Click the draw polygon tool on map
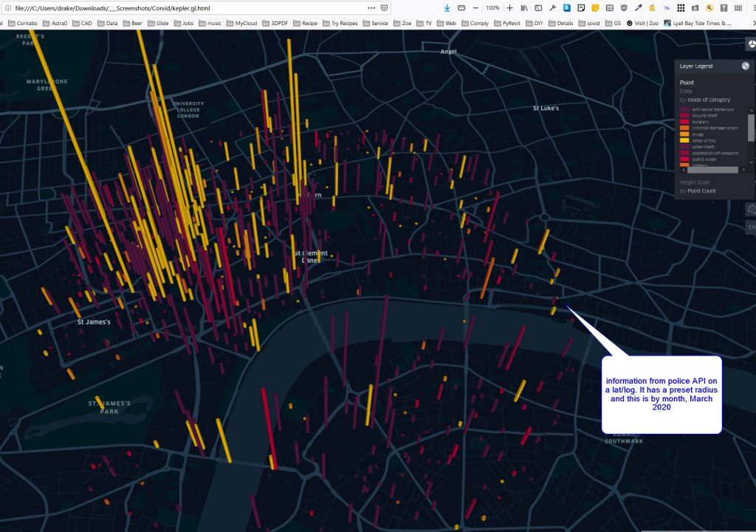Screen dimensions: 756x532 [x=751, y=209]
